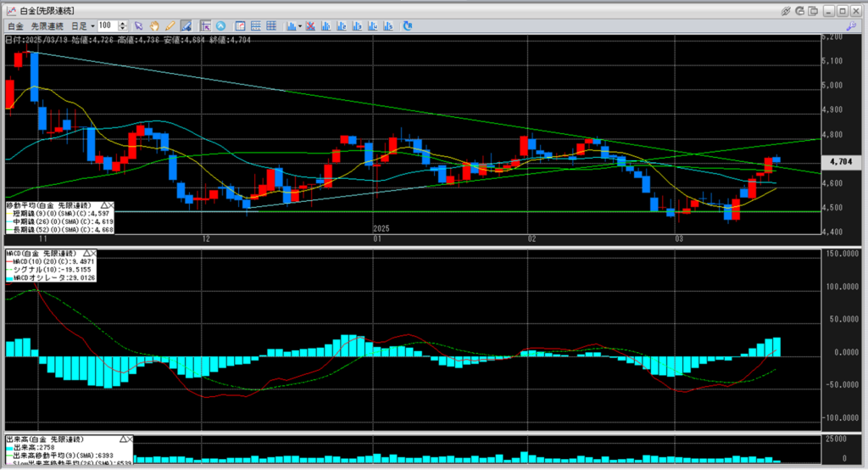The width and height of the screenshot is (868, 470).
Task: Click the bar count field showing 100
Action: tap(107, 26)
